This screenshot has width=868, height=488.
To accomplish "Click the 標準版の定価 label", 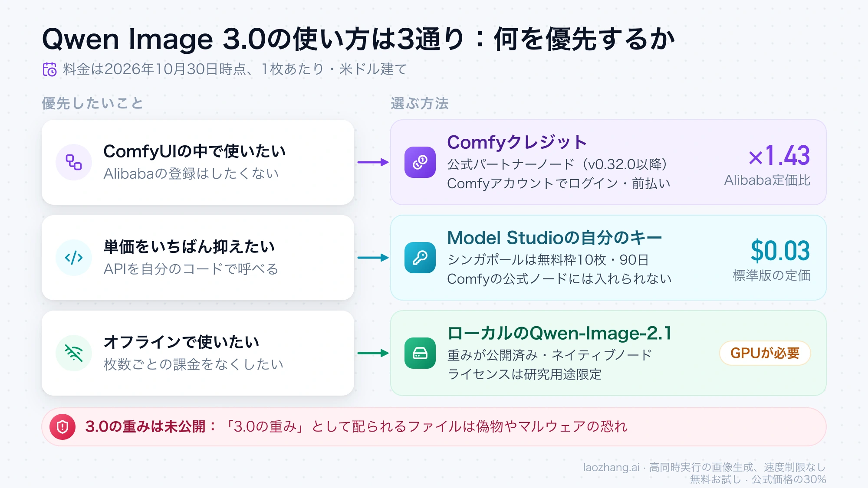I will (x=772, y=275).
